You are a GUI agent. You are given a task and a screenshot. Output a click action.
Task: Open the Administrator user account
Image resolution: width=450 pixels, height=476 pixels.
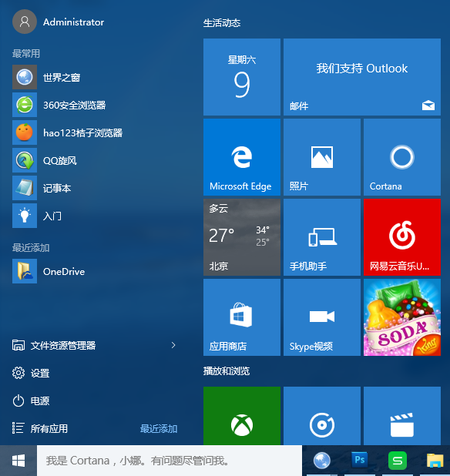point(59,22)
